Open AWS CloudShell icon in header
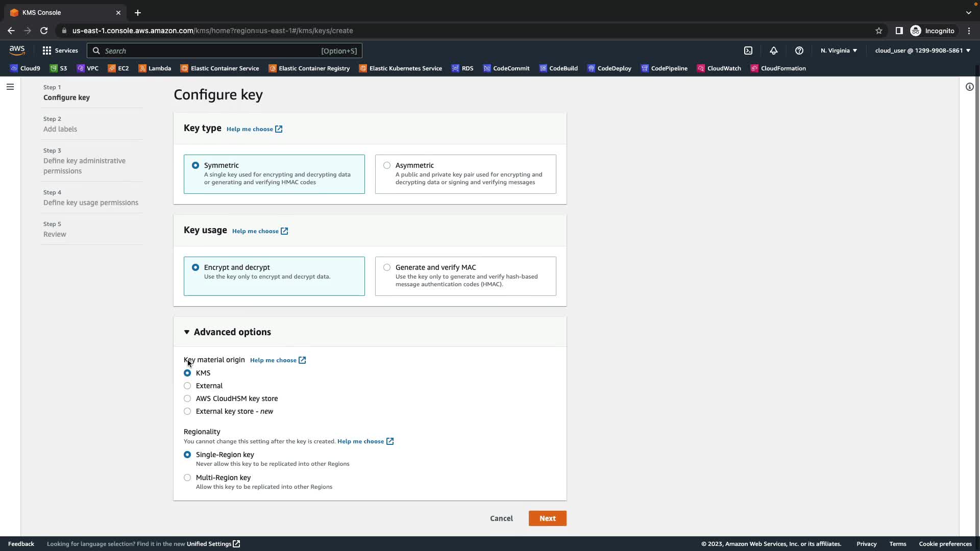Viewport: 980px width, 551px height. coord(748,51)
